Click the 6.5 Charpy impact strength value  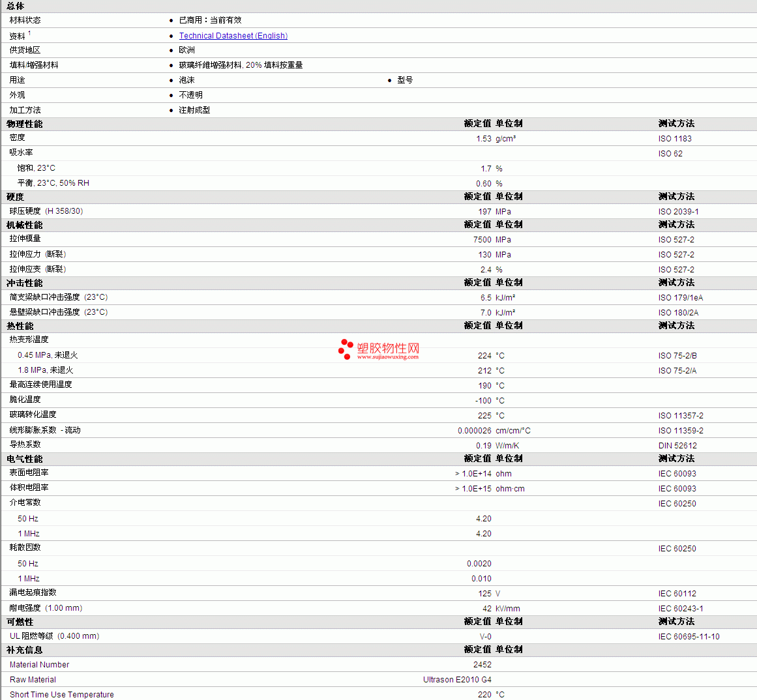(x=486, y=298)
